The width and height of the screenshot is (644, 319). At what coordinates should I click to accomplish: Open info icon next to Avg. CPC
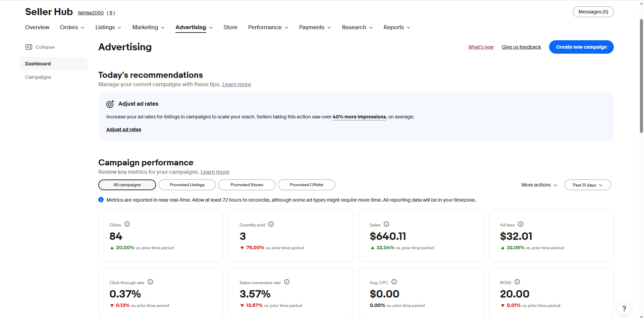tap(394, 282)
